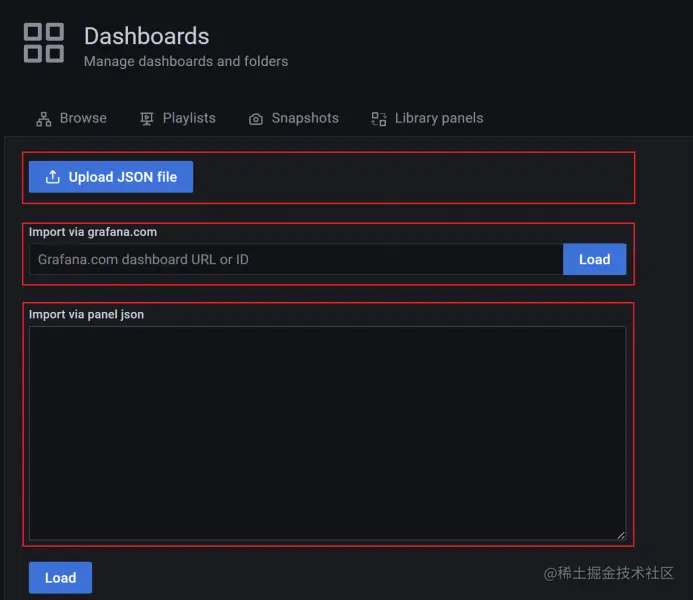This screenshot has width=693, height=600.
Task: Switch to the Browse tab
Action: point(72,118)
